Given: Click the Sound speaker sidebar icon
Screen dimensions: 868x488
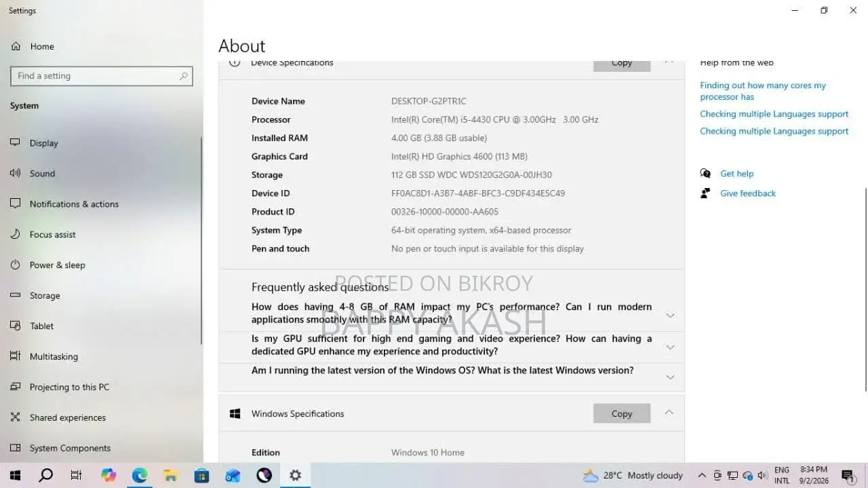Looking at the screenshot, I should pos(16,173).
